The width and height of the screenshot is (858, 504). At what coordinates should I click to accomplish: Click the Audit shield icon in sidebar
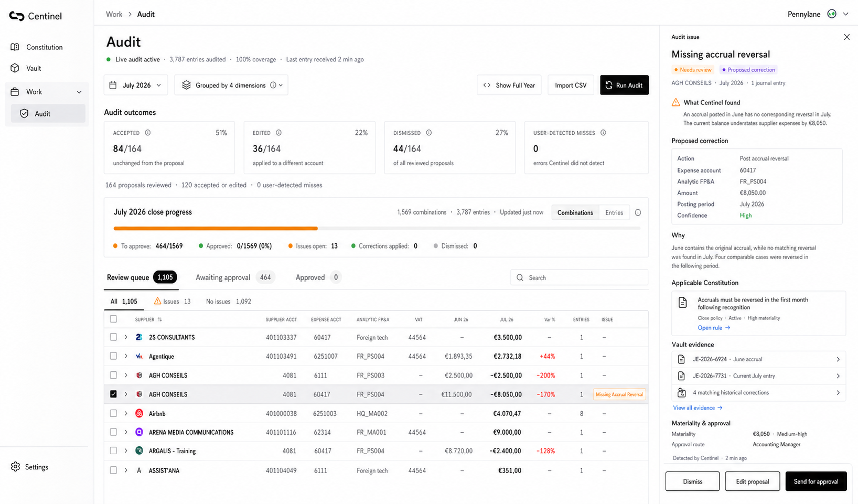24,114
